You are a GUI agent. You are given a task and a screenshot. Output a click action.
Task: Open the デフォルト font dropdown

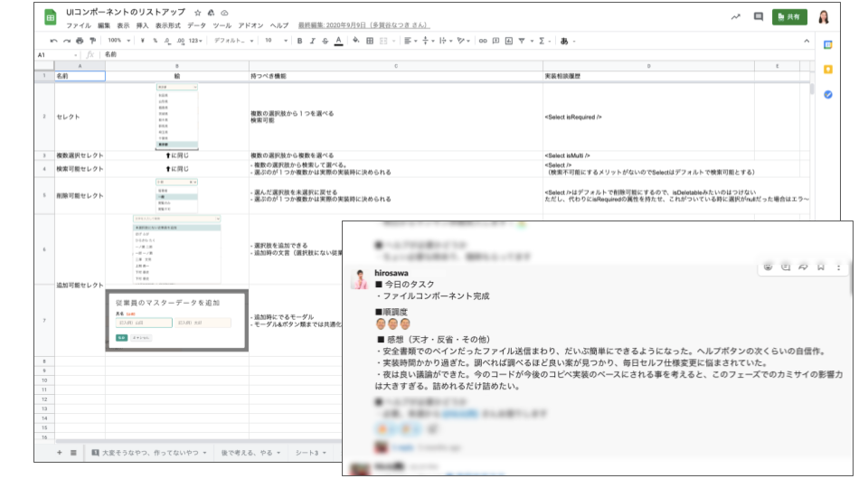tap(233, 41)
